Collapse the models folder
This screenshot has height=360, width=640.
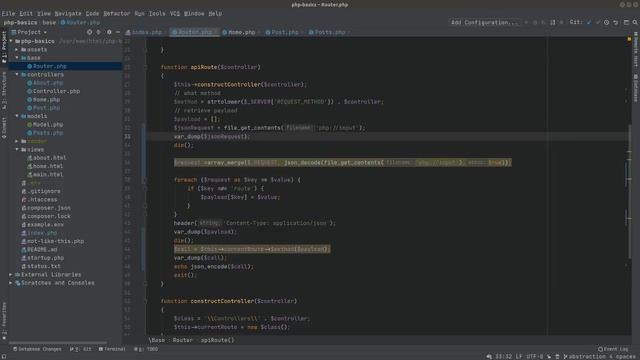[17, 116]
